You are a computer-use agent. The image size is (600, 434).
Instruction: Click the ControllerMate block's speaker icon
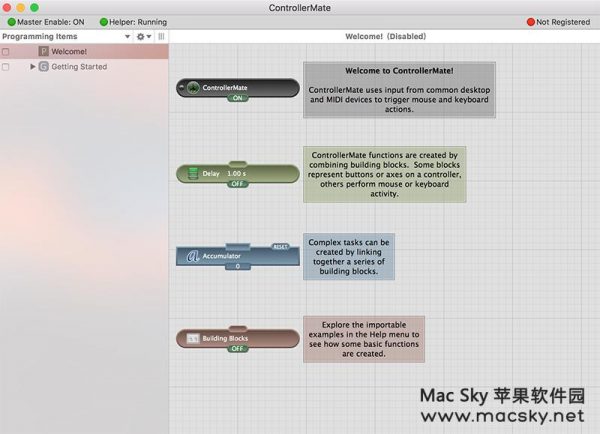[193, 88]
